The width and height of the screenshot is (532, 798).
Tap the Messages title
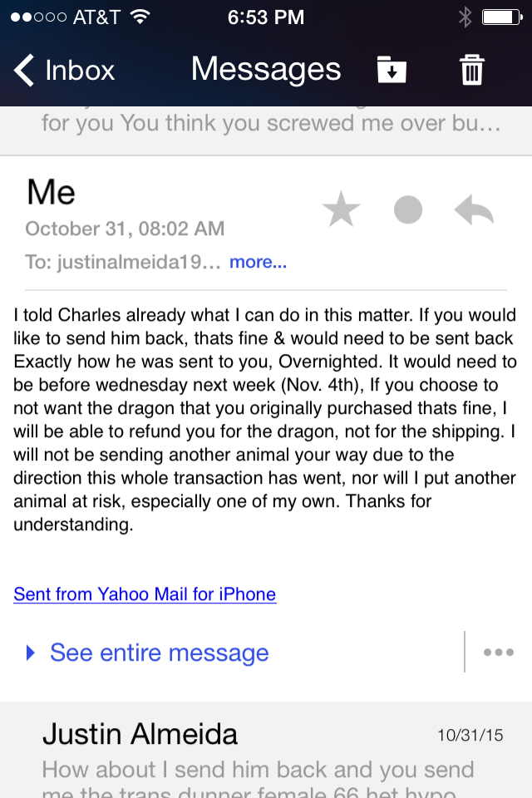point(266,70)
